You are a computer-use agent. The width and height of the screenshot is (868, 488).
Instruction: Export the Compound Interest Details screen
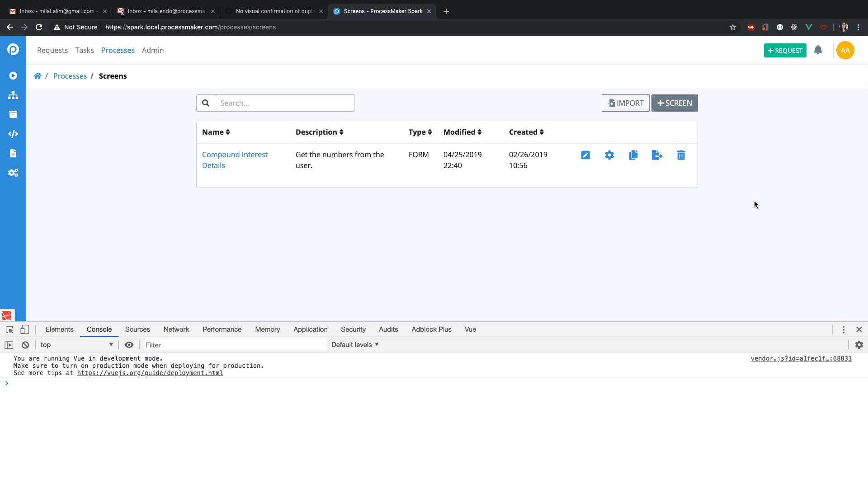[657, 155]
